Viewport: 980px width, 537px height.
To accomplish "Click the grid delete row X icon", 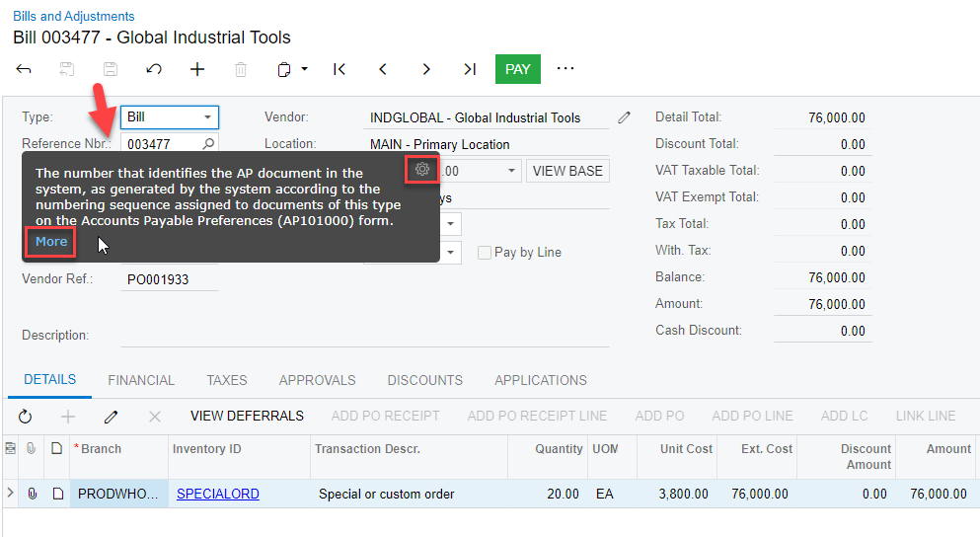I will (x=155, y=417).
